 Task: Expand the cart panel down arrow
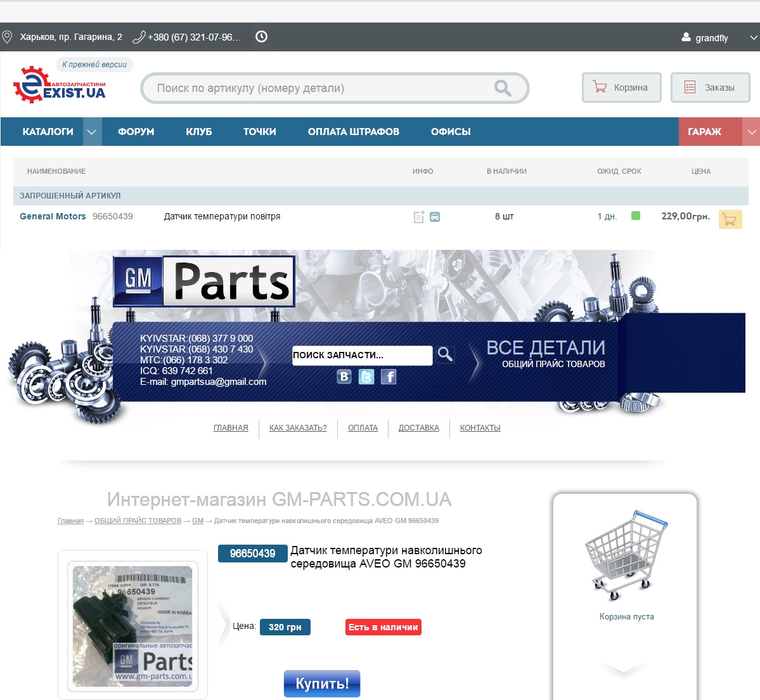pos(623,670)
